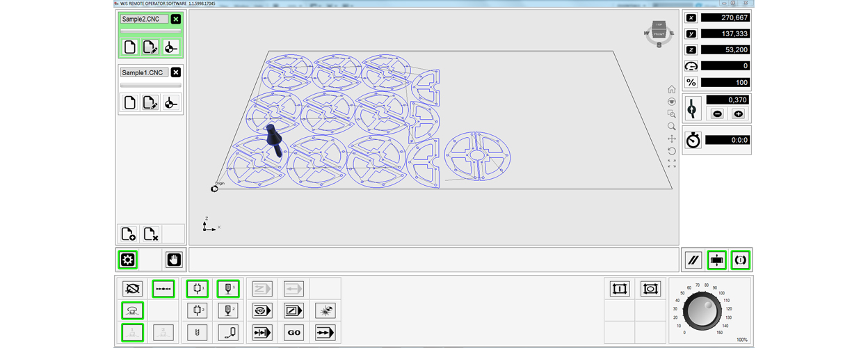Open the Sample2.CNC new file icon

(x=129, y=47)
